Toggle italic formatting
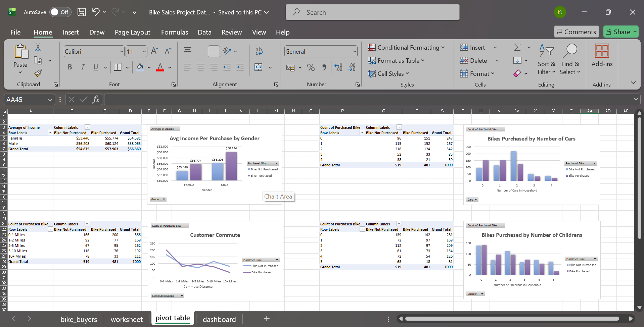This screenshot has width=644, height=327. pos(83,67)
